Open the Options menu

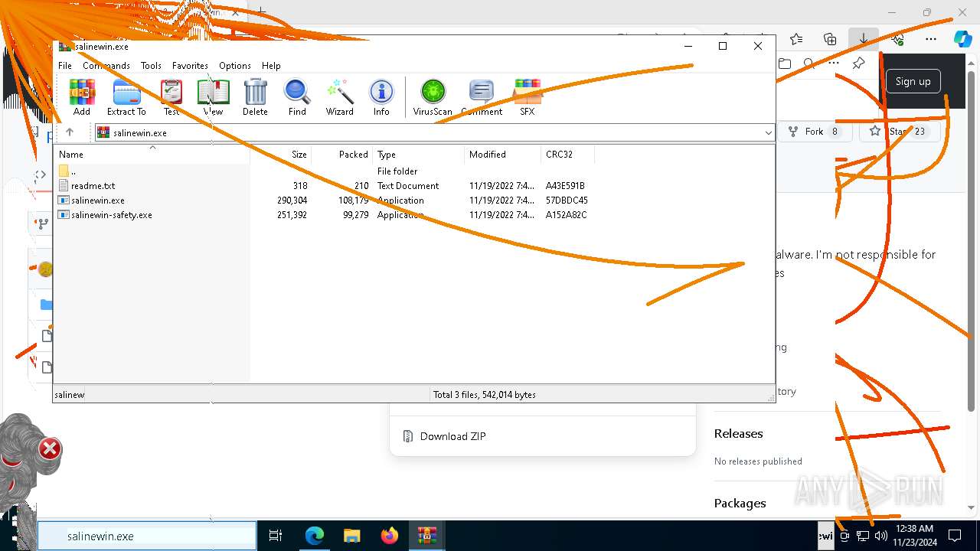(x=235, y=66)
